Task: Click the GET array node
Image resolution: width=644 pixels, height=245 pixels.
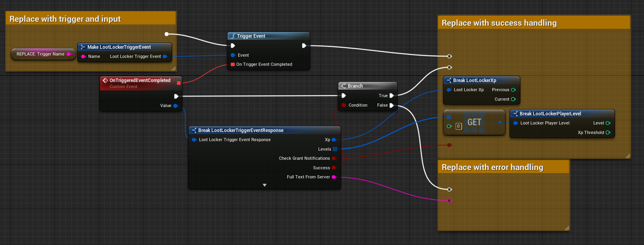Action: tap(474, 122)
